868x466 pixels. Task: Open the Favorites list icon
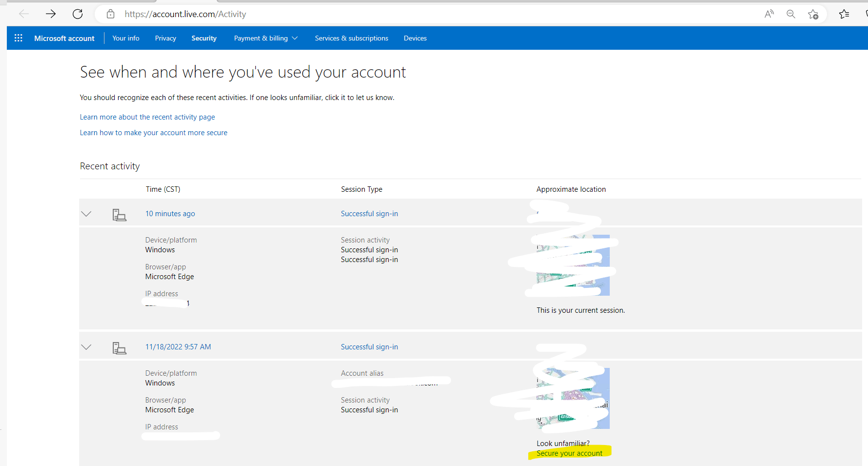(x=844, y=14)
